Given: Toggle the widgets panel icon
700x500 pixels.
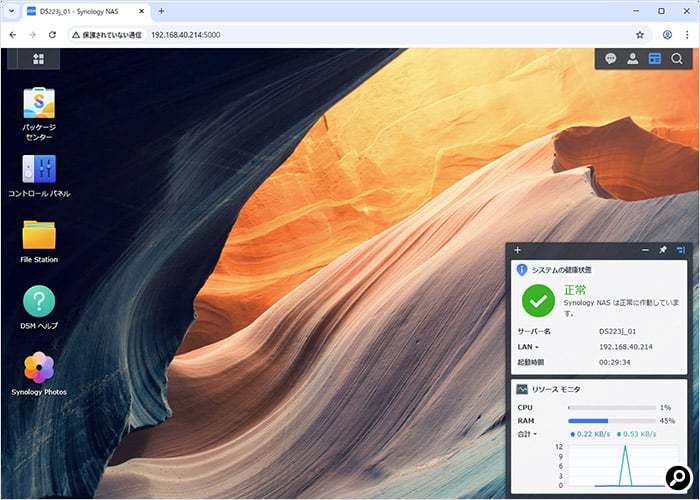Looking at the screenshot, I should click(654, 58).
